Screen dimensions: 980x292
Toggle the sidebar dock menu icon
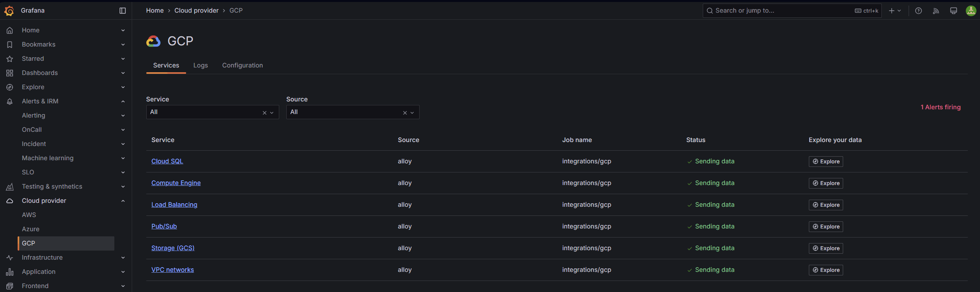pyautogui.click(x=123, y=11)
